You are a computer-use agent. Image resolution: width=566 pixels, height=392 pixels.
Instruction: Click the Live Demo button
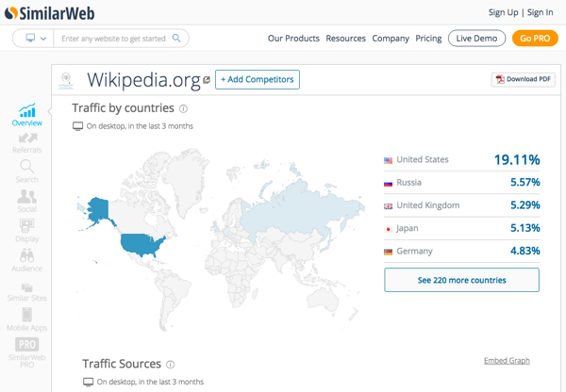click(x=476, y=39)
